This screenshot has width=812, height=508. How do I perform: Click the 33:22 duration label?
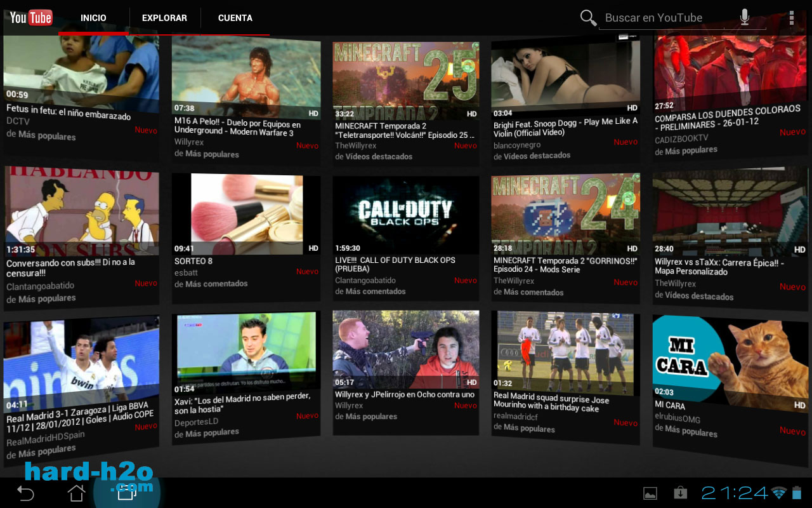344,114
